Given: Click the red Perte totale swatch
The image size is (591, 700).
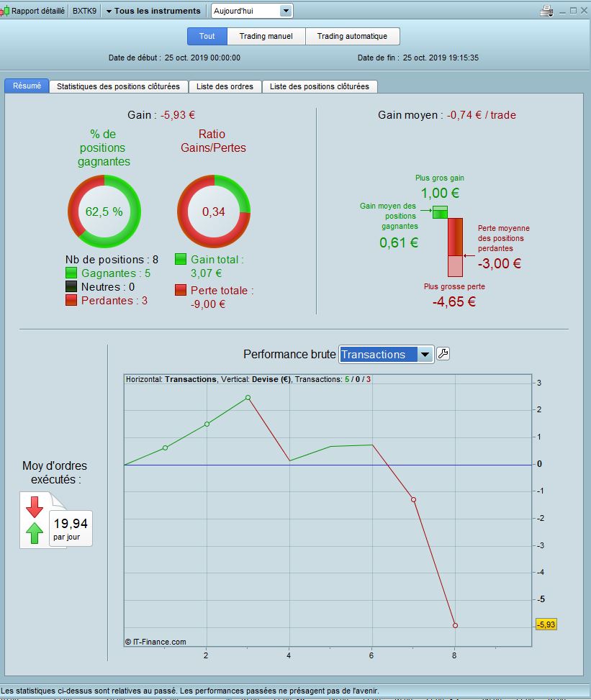Looking at the screenshot, I should click(181, 290).
